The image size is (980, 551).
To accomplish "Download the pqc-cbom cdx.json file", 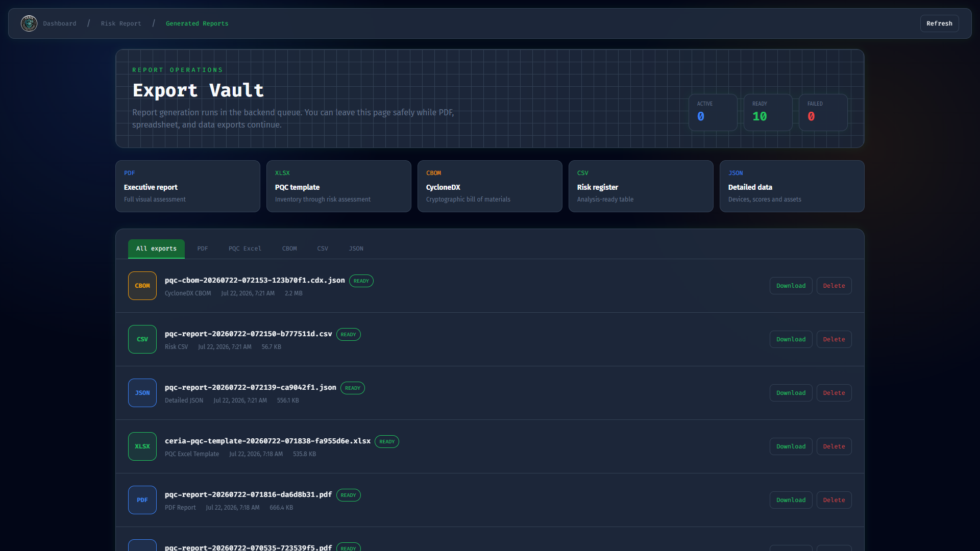I will click(791, 286).
